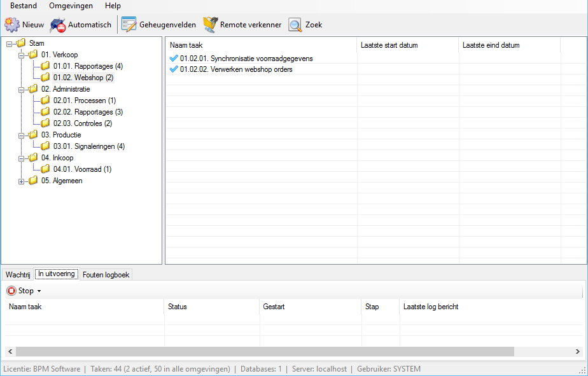Click the Nieuw gear icon
The height and width of the screenshot is (376, 588).
click(x=13, y=25)
